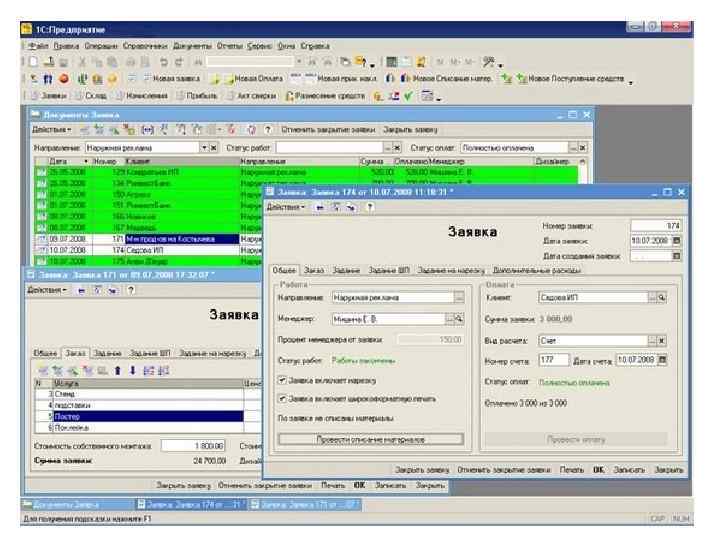Click help question icon in Заявка 174 toolbar
Screen dimensions: 720x540
[370, 208]
